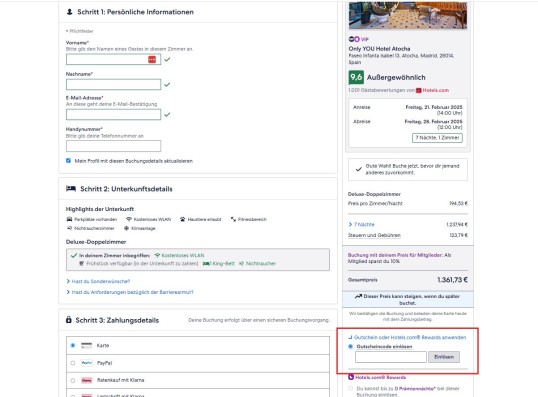This screenshot has height=397, width=538.
Task: Click the 'Außergewöhnlich' rating text
Action: click(396, 78)
